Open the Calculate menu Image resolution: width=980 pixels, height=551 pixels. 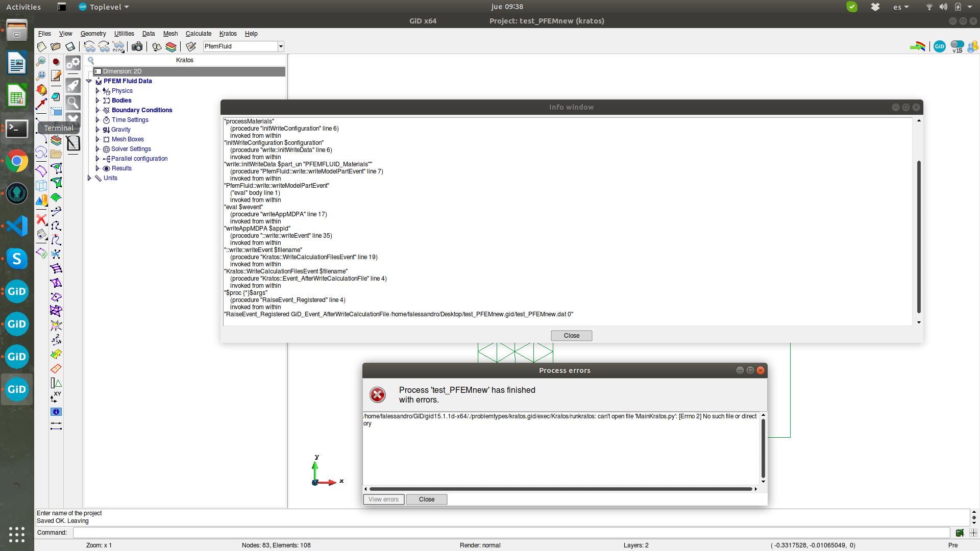(x=199, y=34)
